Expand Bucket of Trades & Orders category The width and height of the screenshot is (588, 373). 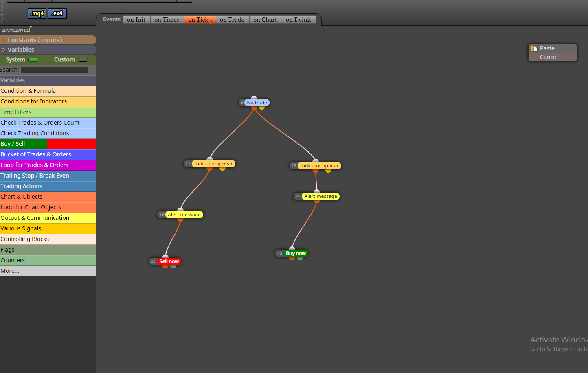tap(48, 155)
